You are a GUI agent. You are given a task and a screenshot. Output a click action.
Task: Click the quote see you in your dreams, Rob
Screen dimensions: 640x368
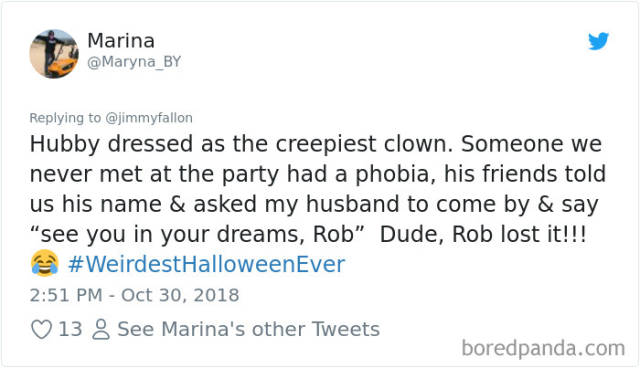click(197, 235)
